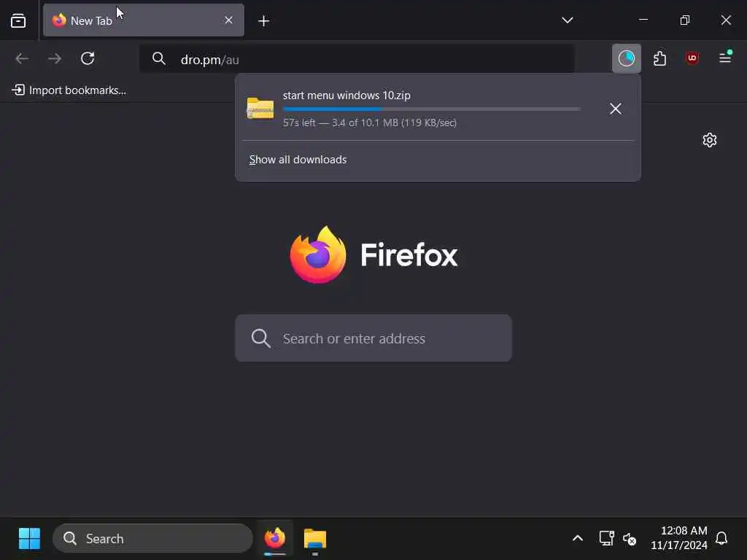The width and height of the screenshot is (747, 560).
Task: Open the clock showing 12:08 AM
Action: click(x=679, y=538)
